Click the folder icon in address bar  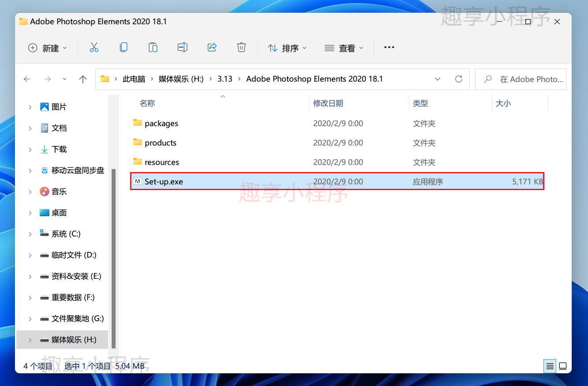pos(105,79)
